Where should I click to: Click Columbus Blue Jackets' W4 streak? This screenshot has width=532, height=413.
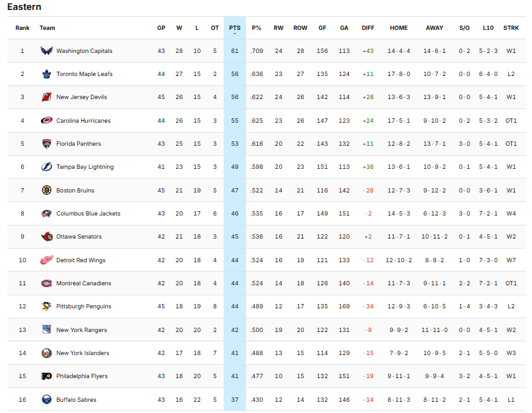(x=511, y=214)
